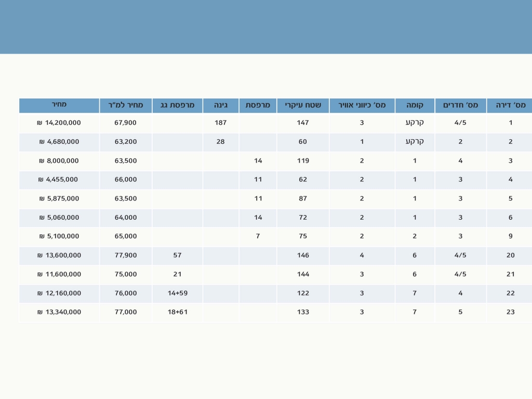Click the 12,160,000 ₪ price cell

[59, 293]
